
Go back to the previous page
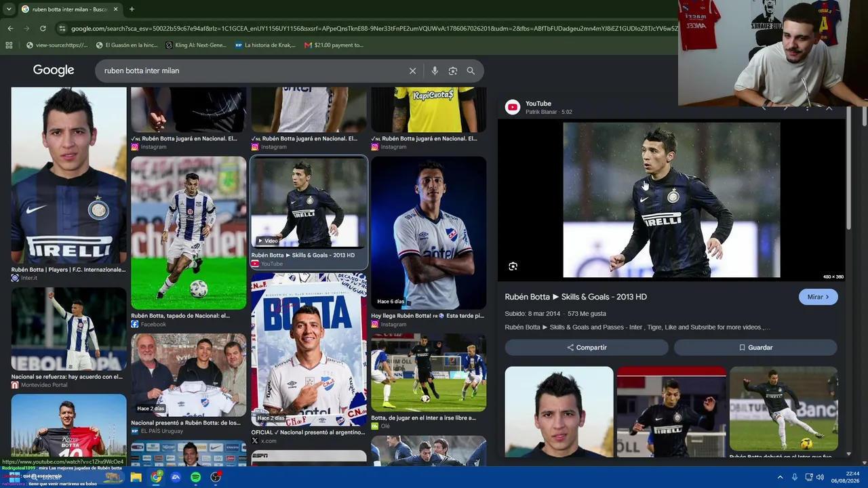(10, 28)
